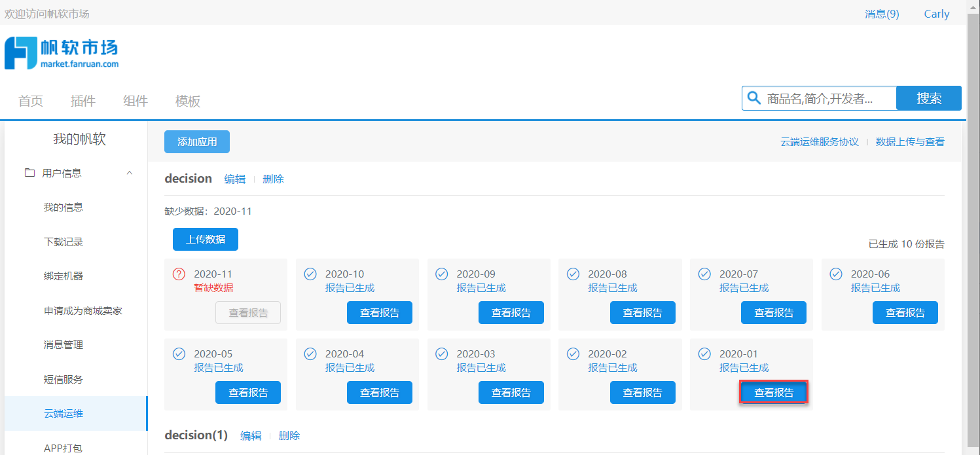This screenshot has height=455, width=980.
Task: Click the check icon for 2020-02
Action: (573, 354)
